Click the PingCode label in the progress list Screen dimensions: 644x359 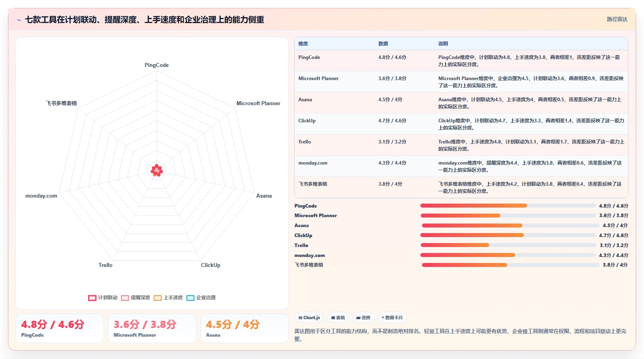pos(306,206)
